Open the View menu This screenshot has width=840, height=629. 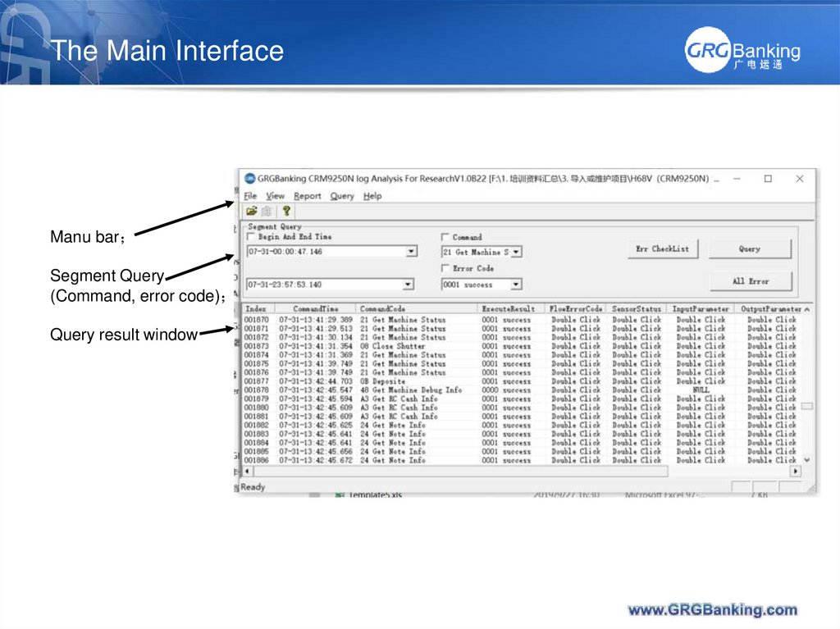point(275,196)
